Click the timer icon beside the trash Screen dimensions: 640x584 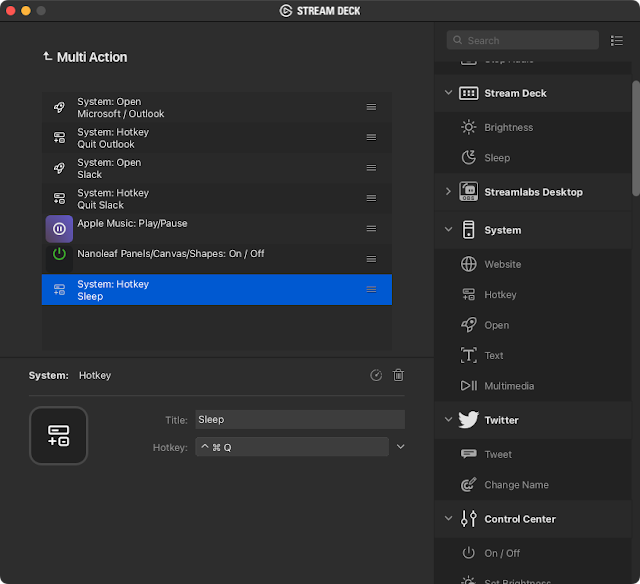click(376, 375)
